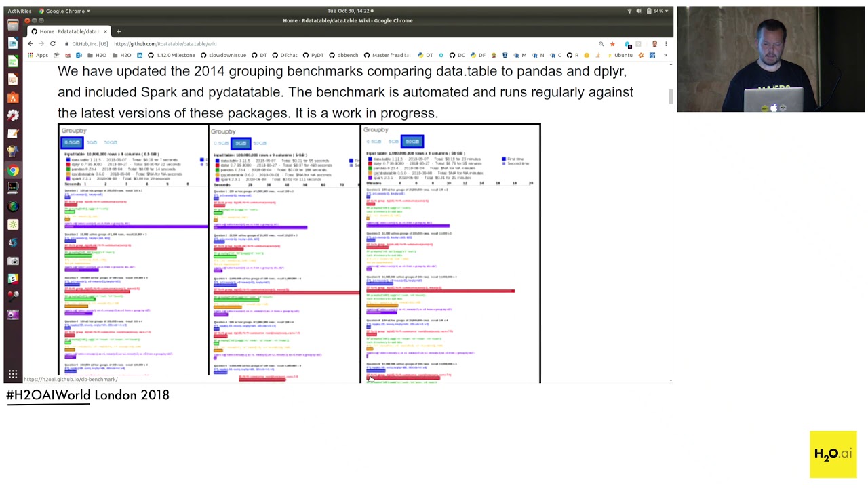This screenshot has height=488, width=868.
Task: Bookmark this page with the star icon
Action: pos(612,44)
